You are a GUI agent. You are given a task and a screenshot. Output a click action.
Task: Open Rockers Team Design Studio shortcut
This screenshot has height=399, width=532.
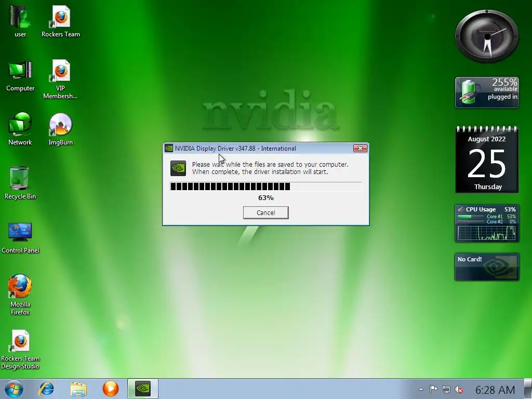[x=20, y=350]
